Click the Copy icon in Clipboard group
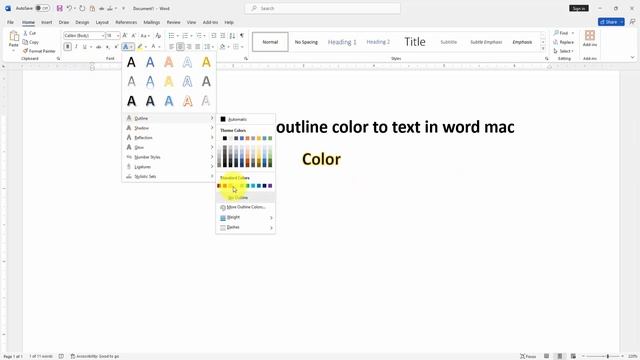This screenshot has width=640, height=360. [25, 42]
